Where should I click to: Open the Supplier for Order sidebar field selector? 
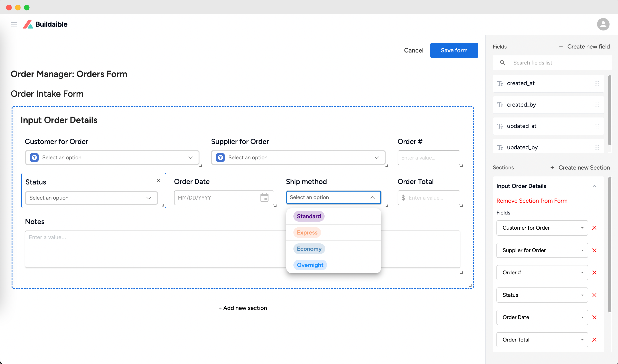tap(542, 251)
